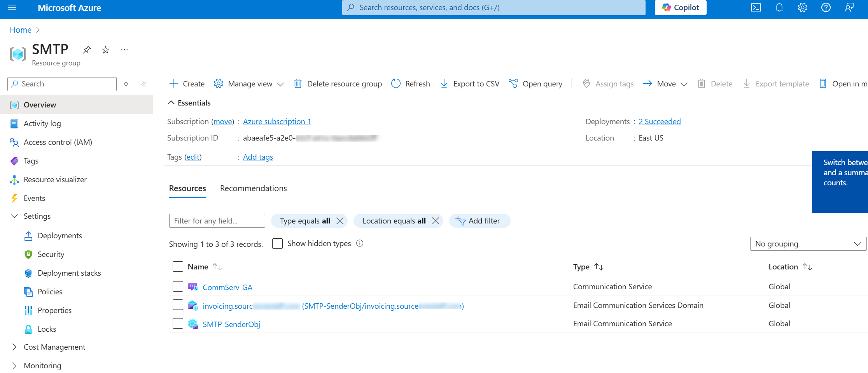Click Create in the toolbar

pyautogui.click(x=187, y=84)
